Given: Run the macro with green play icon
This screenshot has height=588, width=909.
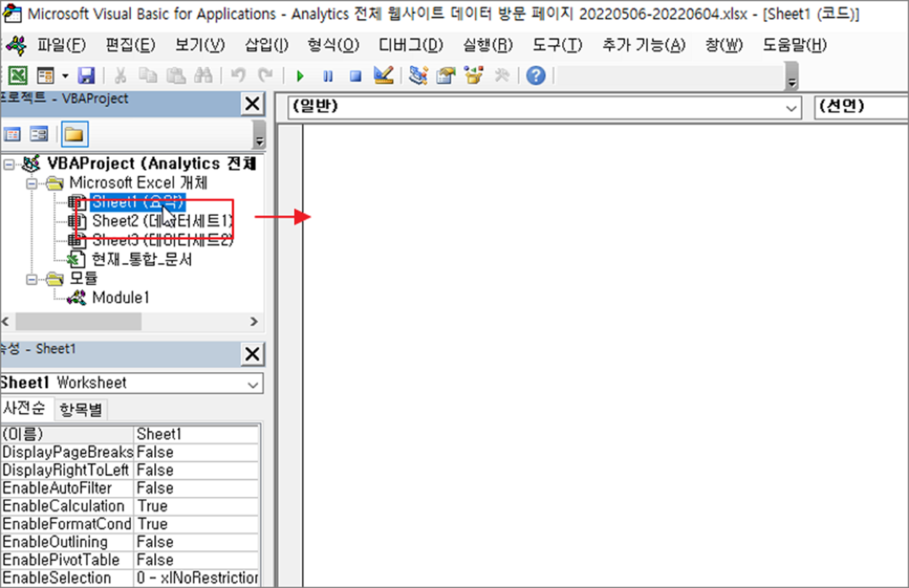Looking at the screenshot, I should coord(300,76).
